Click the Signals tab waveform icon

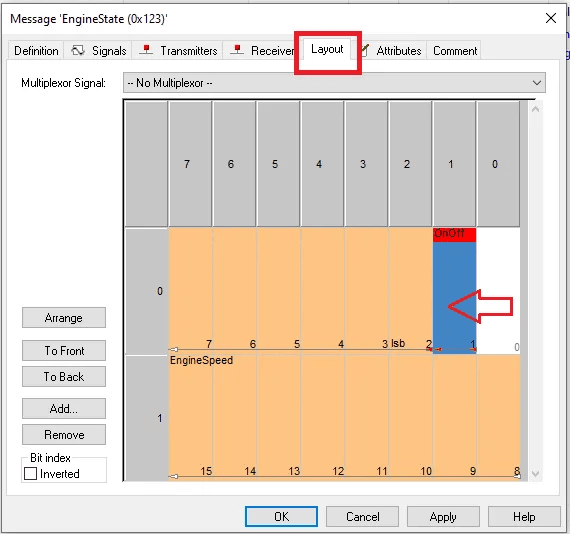coord(77,50)
